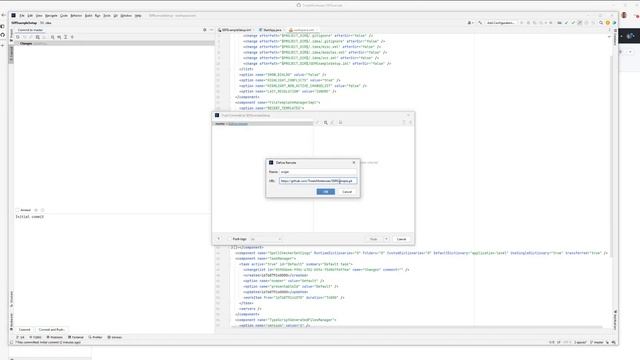Open the Git tool window tab

(20, 338)
